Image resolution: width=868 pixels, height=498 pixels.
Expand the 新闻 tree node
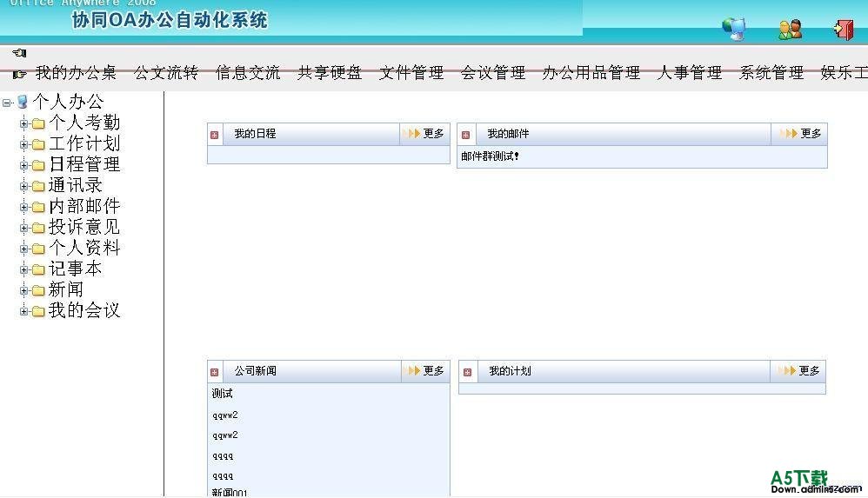(x=23, y=290)
